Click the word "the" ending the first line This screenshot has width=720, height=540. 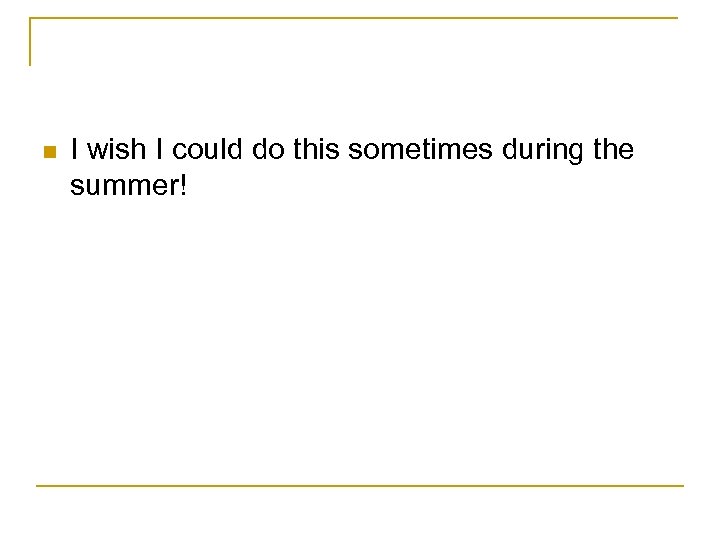pos(611,150)
